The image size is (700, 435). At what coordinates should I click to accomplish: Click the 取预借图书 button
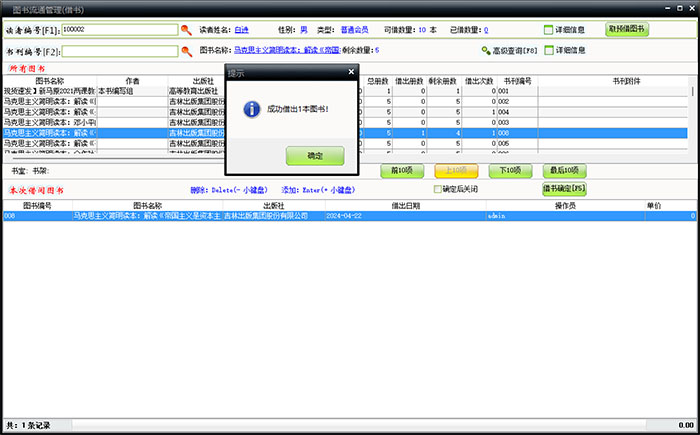point(627,29)
